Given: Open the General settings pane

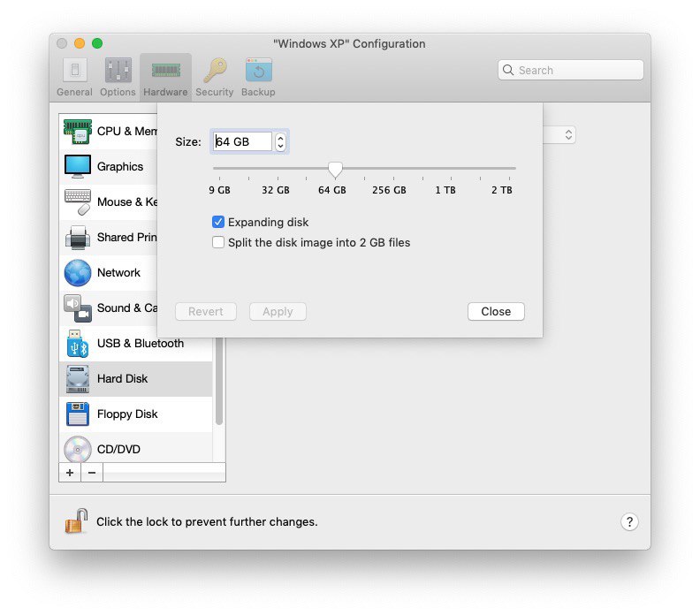Looking at the screenshot, I should coord(74,77).
